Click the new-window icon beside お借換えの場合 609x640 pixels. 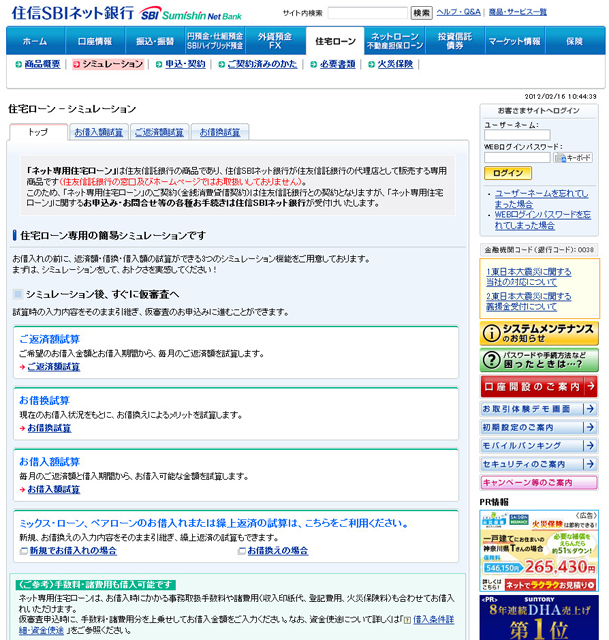point(242,551)
